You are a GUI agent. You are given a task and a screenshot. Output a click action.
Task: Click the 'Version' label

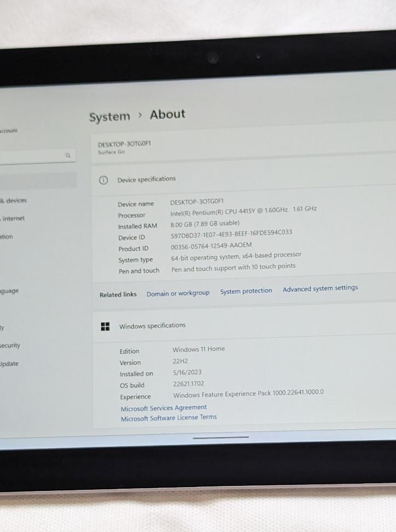click(x=130, y=363)
